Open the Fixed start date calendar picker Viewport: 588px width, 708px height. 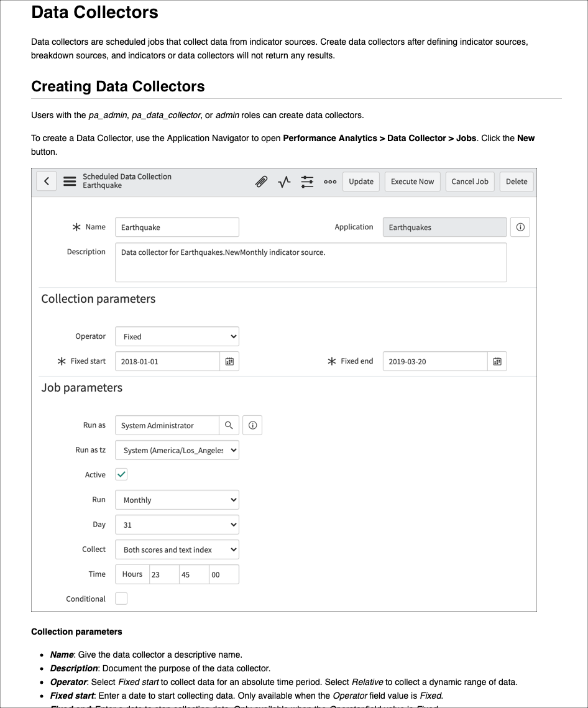point(229,361)
